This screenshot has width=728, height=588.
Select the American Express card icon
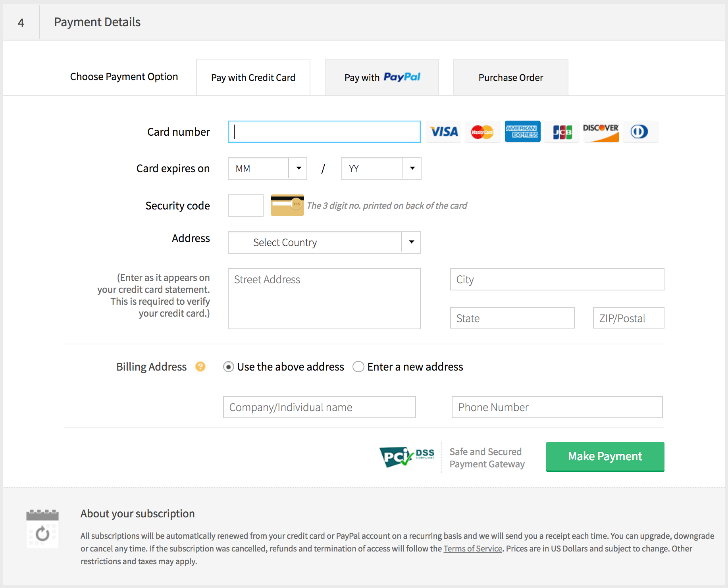pyautogui.click(x=522, y=132)
